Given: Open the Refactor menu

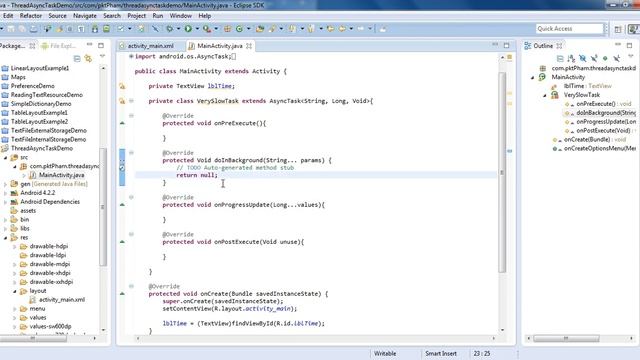Looking at the screenshot, I should coord(31,16).
